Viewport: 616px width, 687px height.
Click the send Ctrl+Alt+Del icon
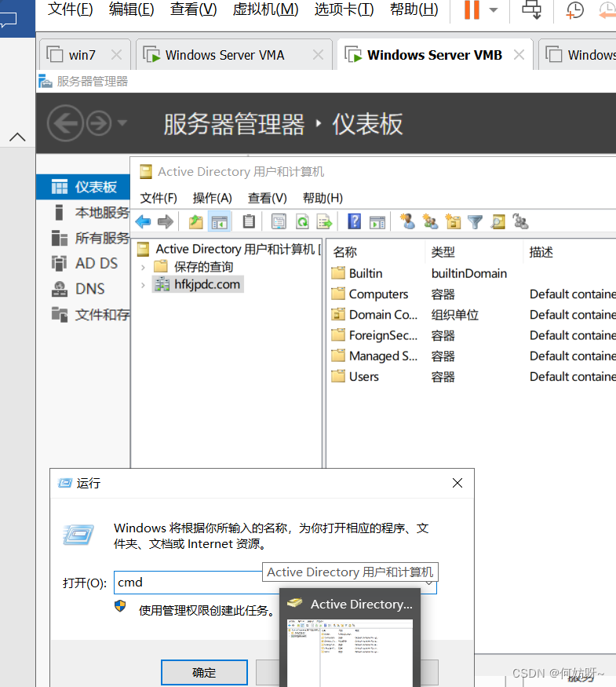coord(532,10)
